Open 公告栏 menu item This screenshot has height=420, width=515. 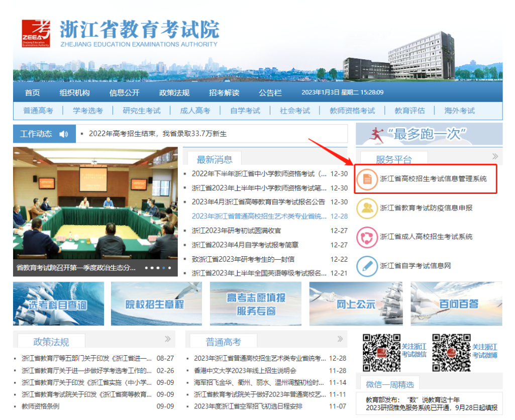point(270,93)
